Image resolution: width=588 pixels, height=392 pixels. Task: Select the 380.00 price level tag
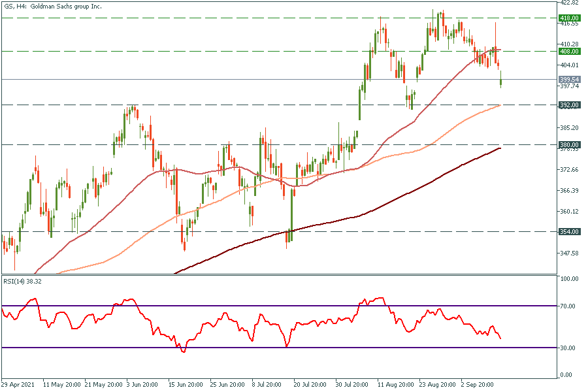(x=570, y=144)
